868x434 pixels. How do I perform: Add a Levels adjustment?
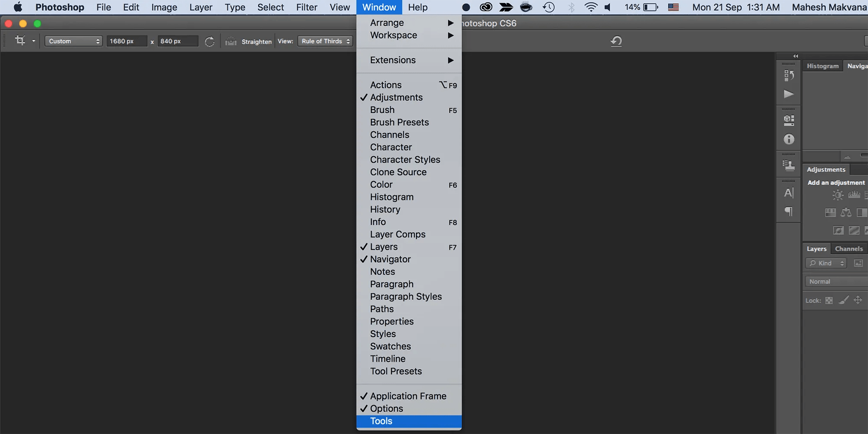pos(855,194)
